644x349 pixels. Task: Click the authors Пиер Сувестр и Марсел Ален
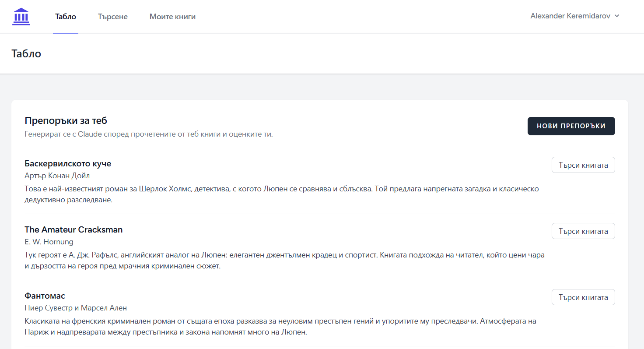pyautogui.click(x=76, y=308)
